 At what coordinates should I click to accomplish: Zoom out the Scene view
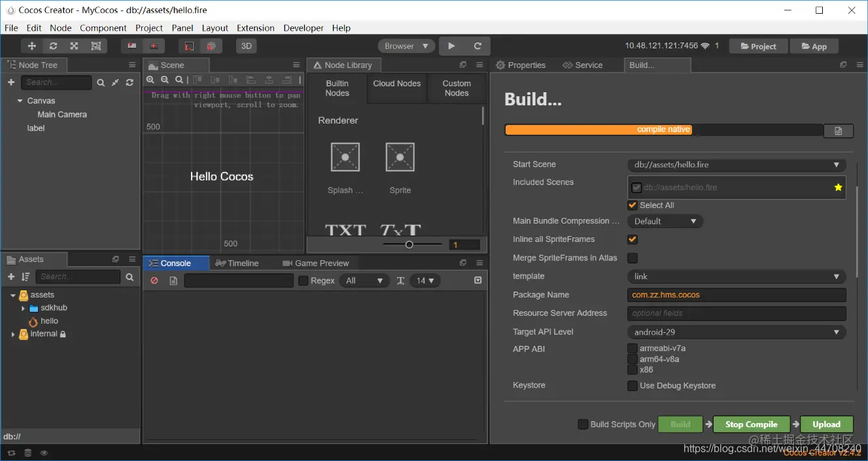(165, 80)
